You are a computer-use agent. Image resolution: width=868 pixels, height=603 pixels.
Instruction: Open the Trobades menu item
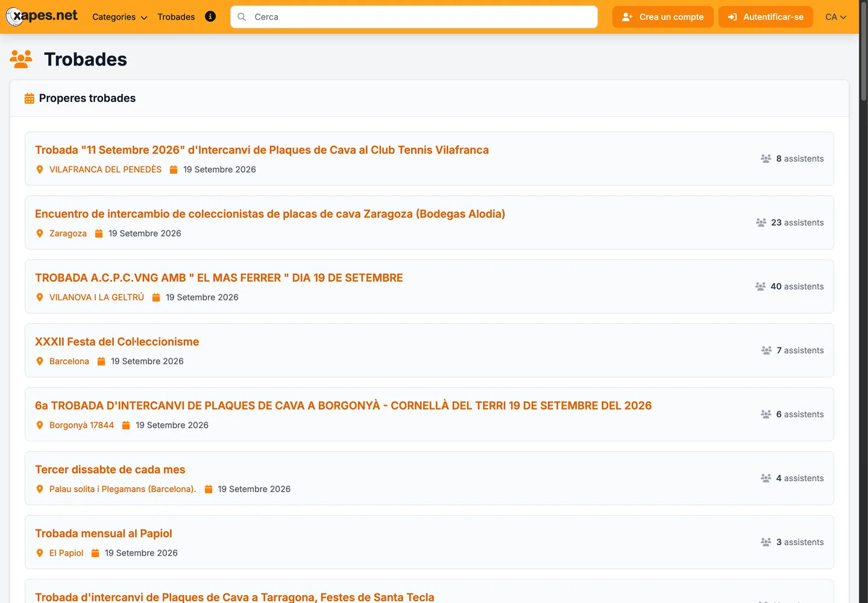[176, 17]
